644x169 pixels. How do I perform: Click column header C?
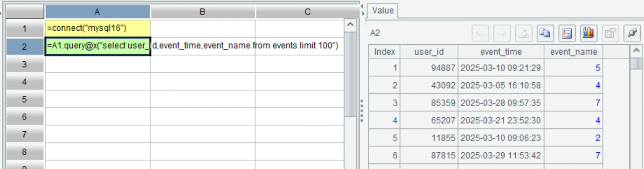click(x=308, y=12)
